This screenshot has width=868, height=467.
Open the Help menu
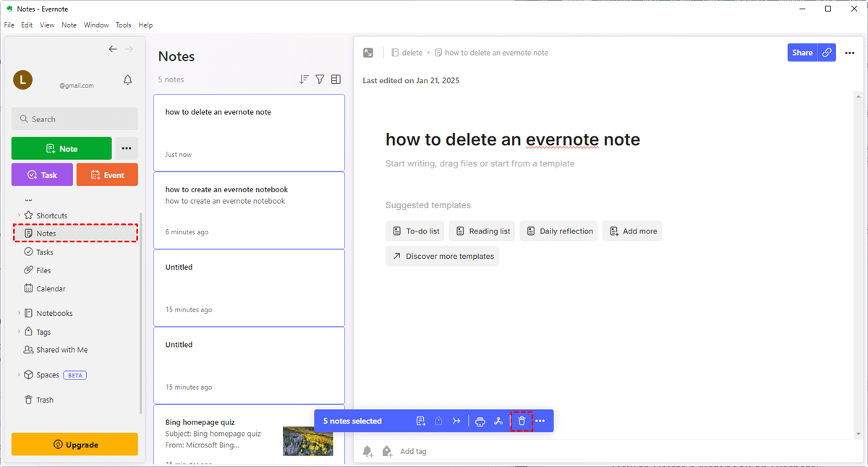click(x=145, y=25)
